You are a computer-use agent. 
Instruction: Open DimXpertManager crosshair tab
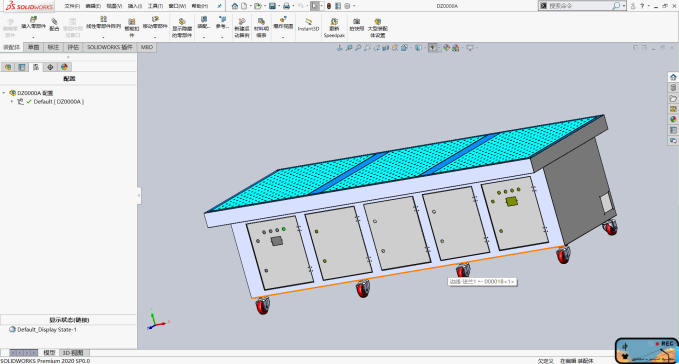50,67
